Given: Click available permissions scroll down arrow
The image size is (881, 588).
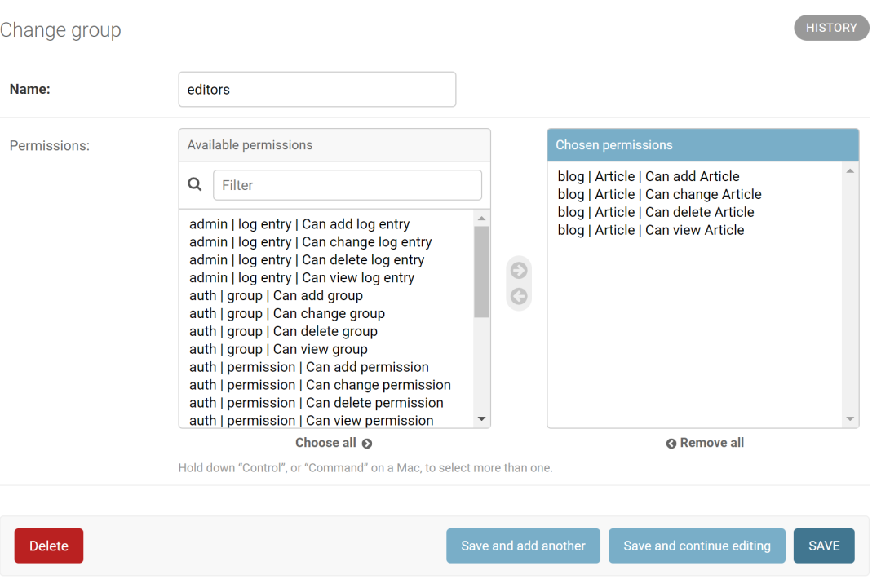Looking at the screenshot, I should pos(481,419).
